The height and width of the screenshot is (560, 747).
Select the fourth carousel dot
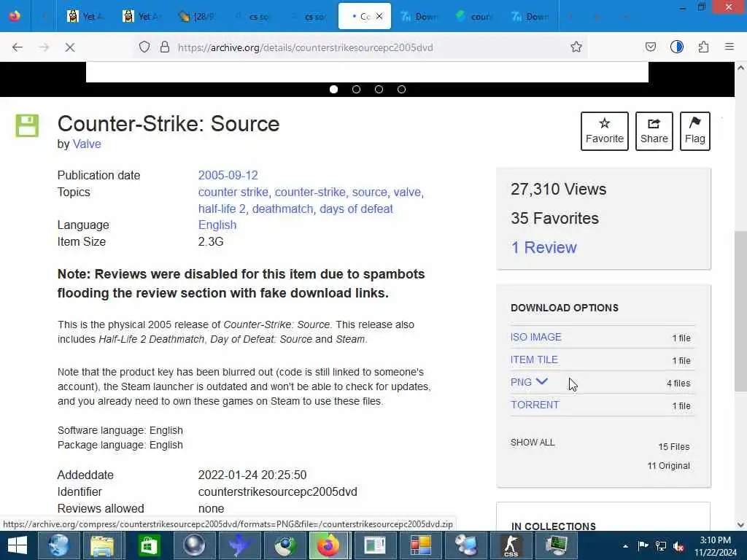tap(402, 90)
